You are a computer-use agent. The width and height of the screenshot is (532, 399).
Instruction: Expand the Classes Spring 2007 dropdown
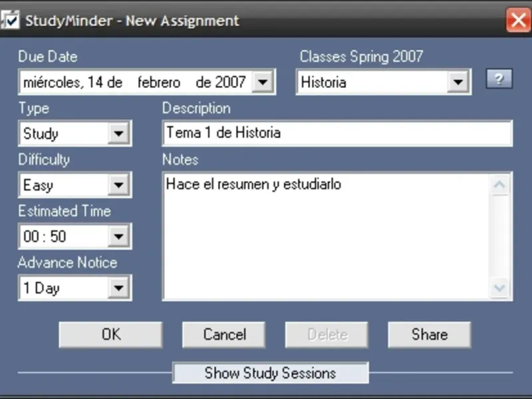[x=458, y=82]
